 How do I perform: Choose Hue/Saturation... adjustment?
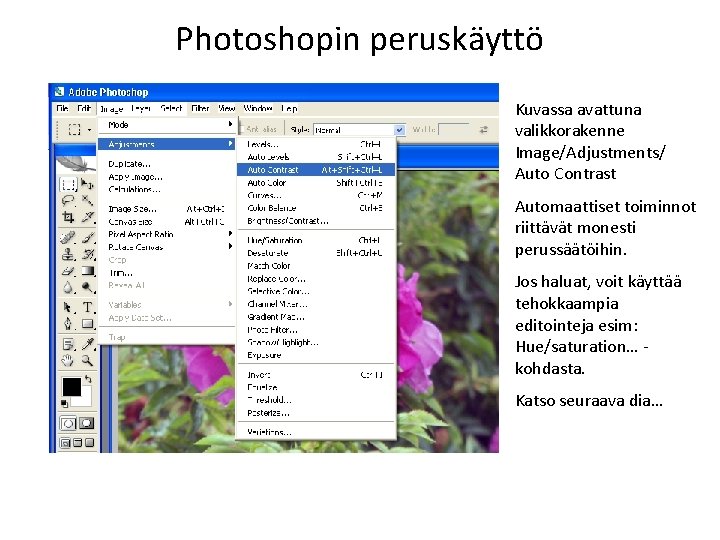click(316, 240)
